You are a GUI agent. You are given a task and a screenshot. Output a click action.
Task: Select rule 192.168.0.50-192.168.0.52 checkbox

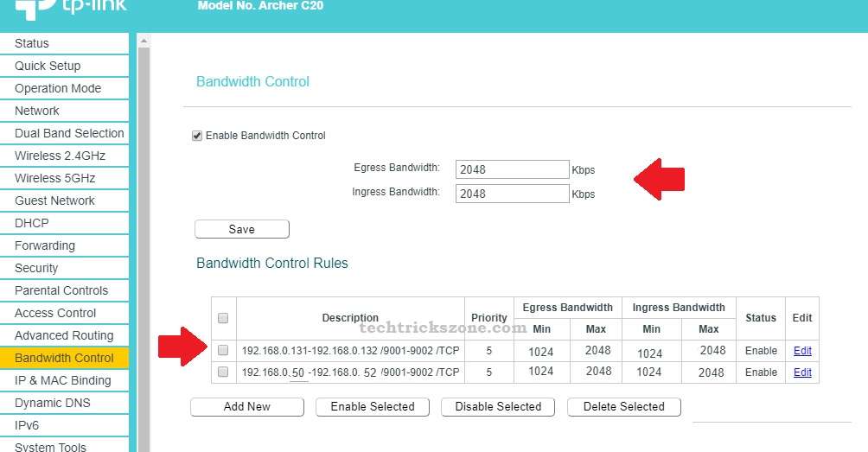[x=223, y=372]
